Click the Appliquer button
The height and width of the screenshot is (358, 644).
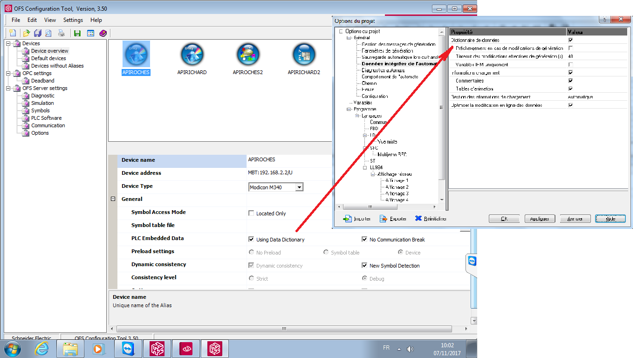tap(540, 219)
